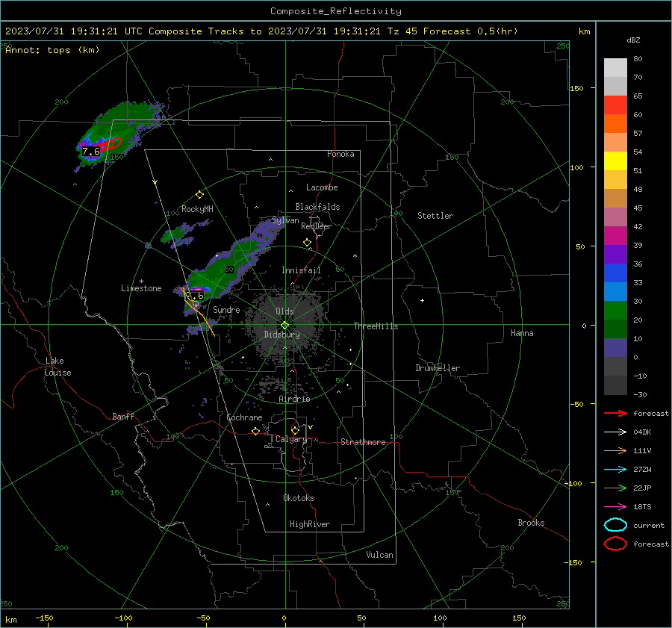This screenshot has width=672, height=628.
Task: Click the Annot: tops (km) label
Action: [52, 50]
